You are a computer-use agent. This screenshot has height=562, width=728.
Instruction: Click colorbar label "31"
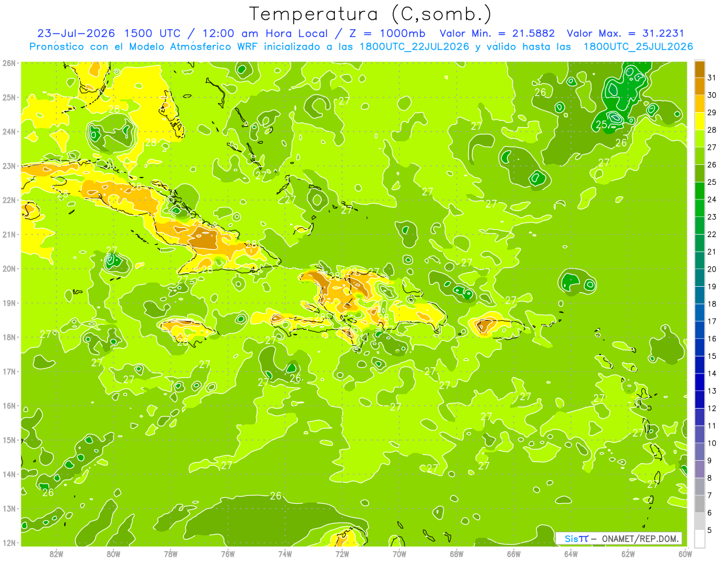click(x=712, y=77)
